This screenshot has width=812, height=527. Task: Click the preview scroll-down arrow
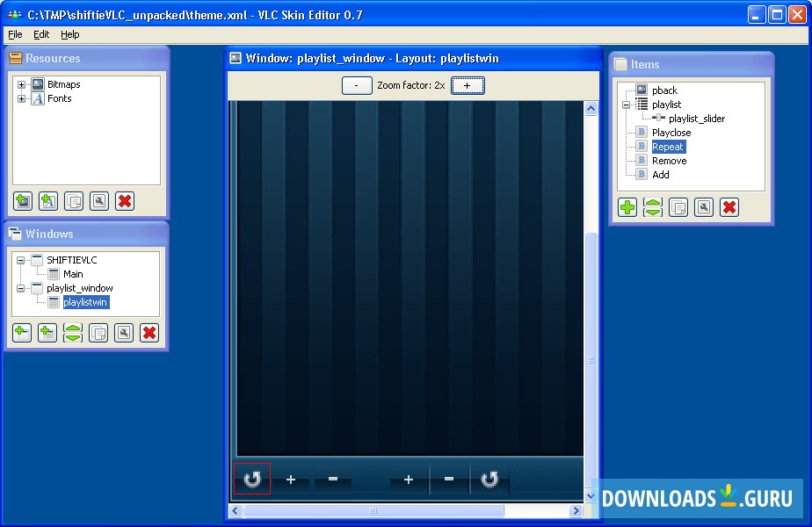591,496
